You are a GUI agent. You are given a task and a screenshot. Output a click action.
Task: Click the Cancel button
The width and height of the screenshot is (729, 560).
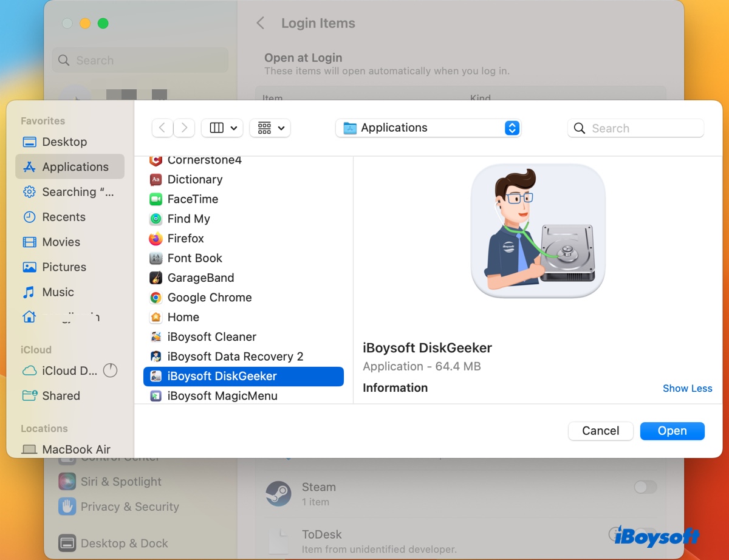[x=600, y=431]
